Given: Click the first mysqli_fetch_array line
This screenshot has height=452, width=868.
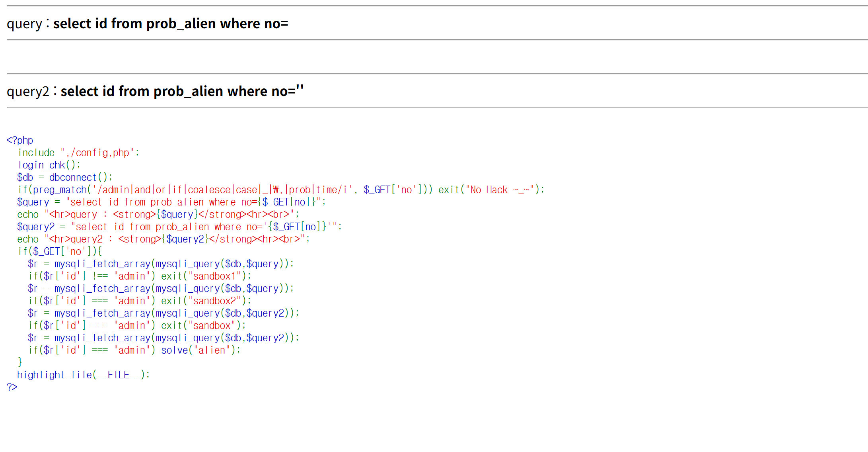Looking at the screenshot, I should point(161,264).
